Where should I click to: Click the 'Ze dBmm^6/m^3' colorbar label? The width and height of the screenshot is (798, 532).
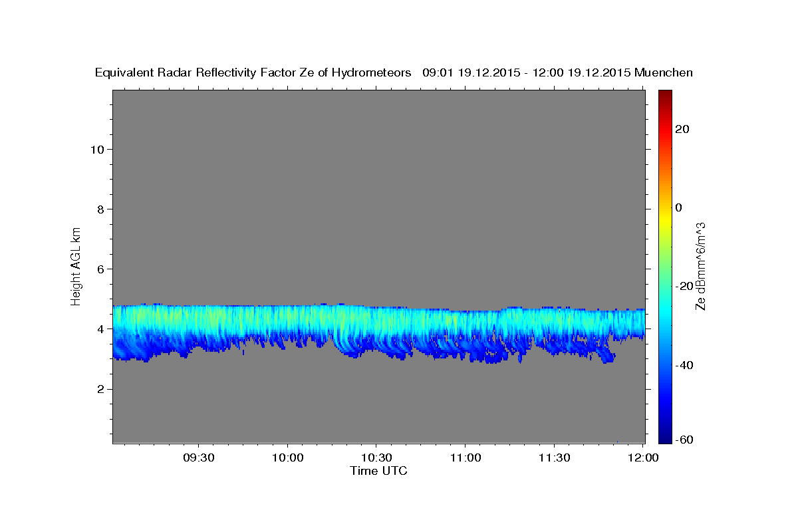(x=700, y=266)
